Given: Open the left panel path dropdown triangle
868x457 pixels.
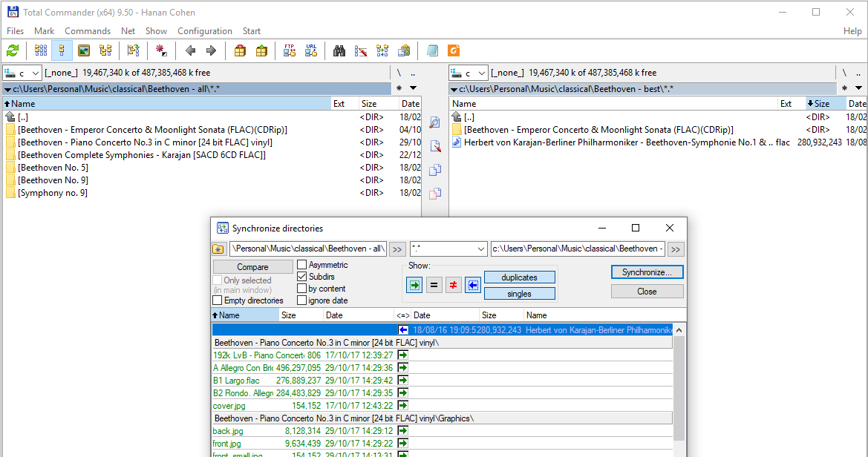Looking at the screenshot, I should 7,89.
